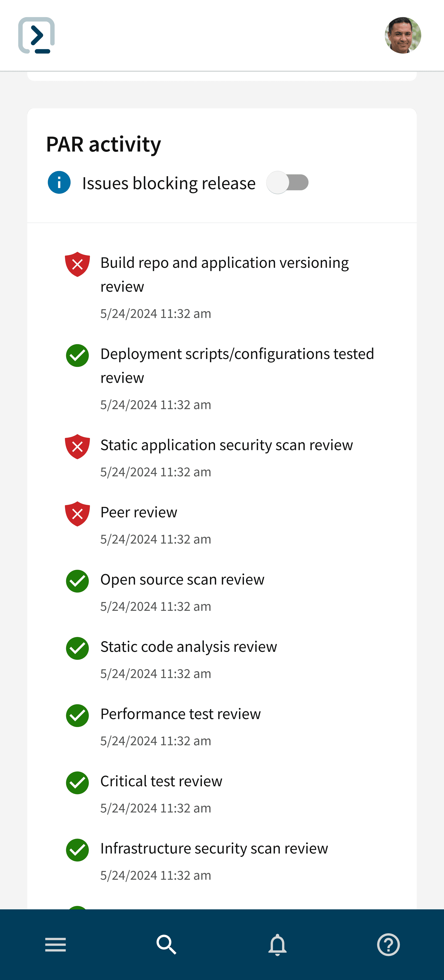Click red shield beside Static application security scan
The width and height of the screenshot is (444, 980).
click(x=77, y=447)
